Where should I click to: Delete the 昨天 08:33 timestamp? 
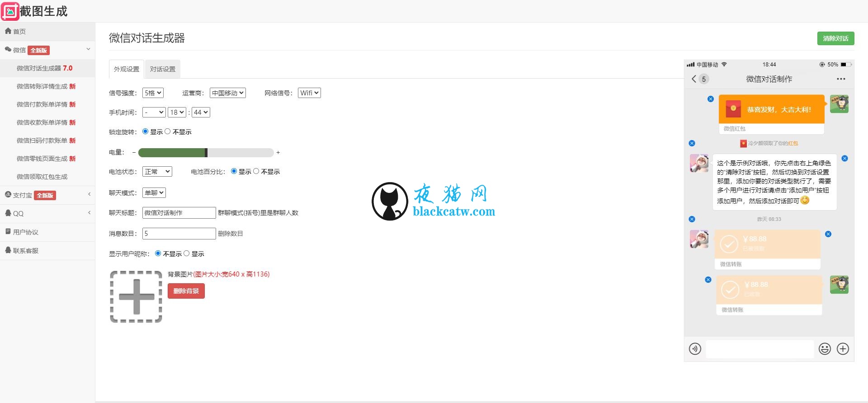[692, 219]
